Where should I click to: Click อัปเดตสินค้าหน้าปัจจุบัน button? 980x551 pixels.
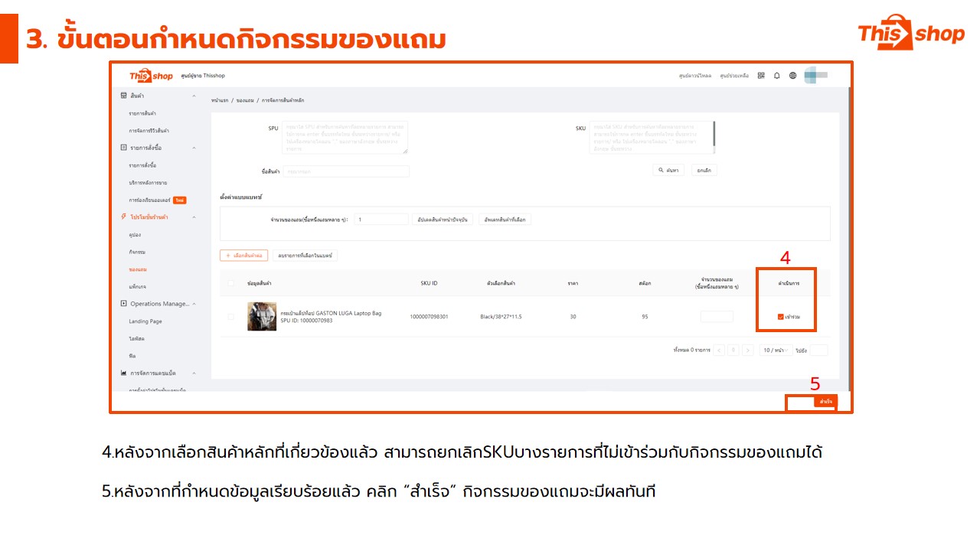click(x=443, y=220)
